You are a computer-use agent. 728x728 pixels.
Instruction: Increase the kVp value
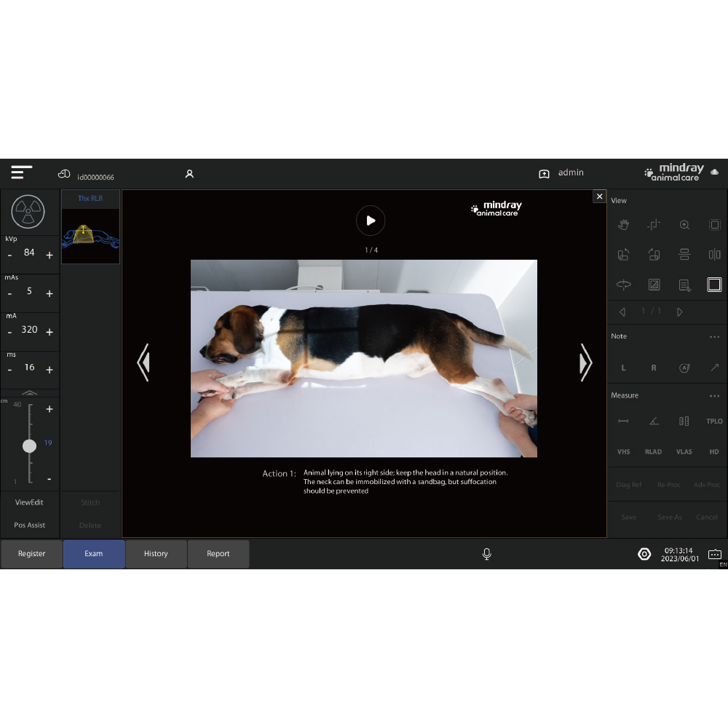point(50,256)
